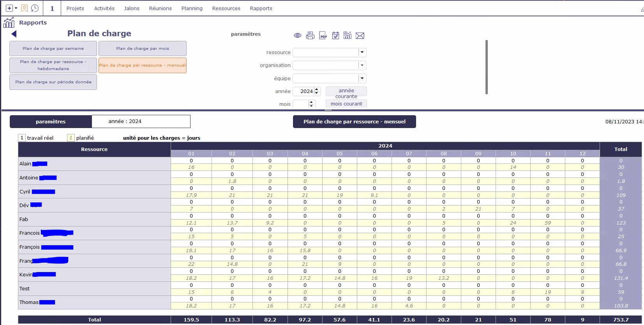This screenshot has height=325, width=644.
Task: Click the parameters panel vertical scrollbar
Action: coord(487,67)
